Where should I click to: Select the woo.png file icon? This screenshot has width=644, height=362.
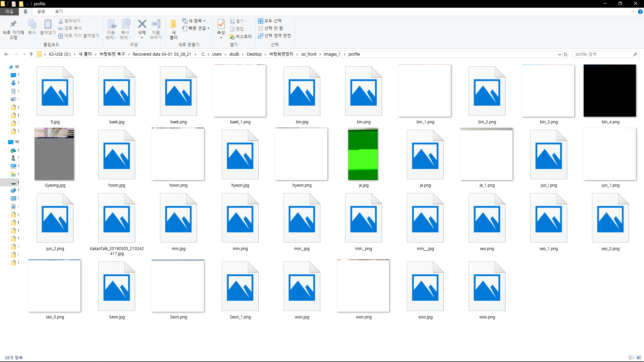[x=487, y=286]
